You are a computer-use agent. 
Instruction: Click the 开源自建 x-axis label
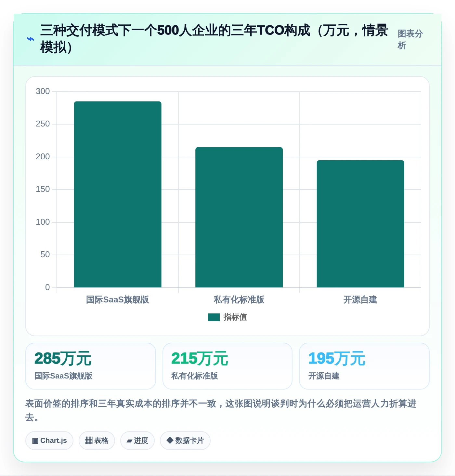pos(360,300)
